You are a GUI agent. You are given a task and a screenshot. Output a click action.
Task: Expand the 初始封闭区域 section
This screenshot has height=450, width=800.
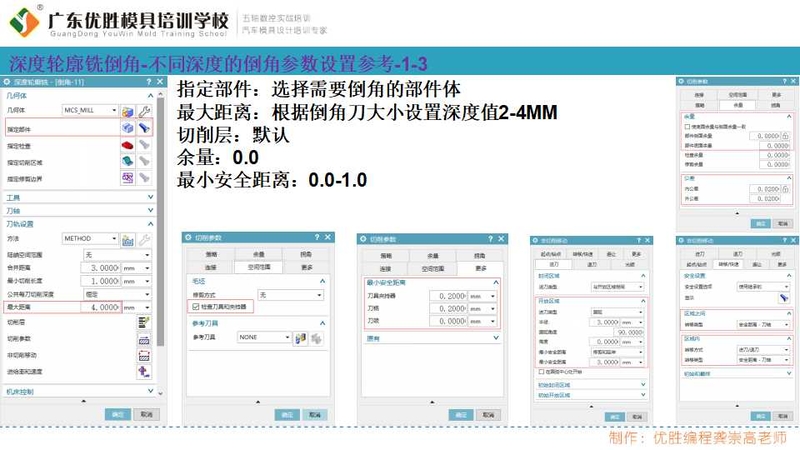click(643, 385)
